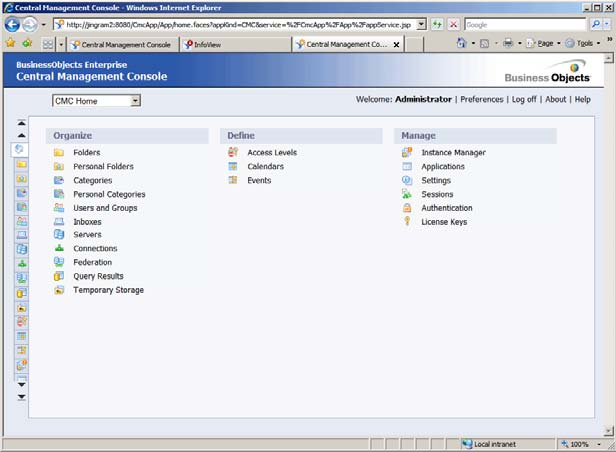Open the Folders icon under Organize
Image resolution: width=616 pixels, height=452 pixels.
59,152
